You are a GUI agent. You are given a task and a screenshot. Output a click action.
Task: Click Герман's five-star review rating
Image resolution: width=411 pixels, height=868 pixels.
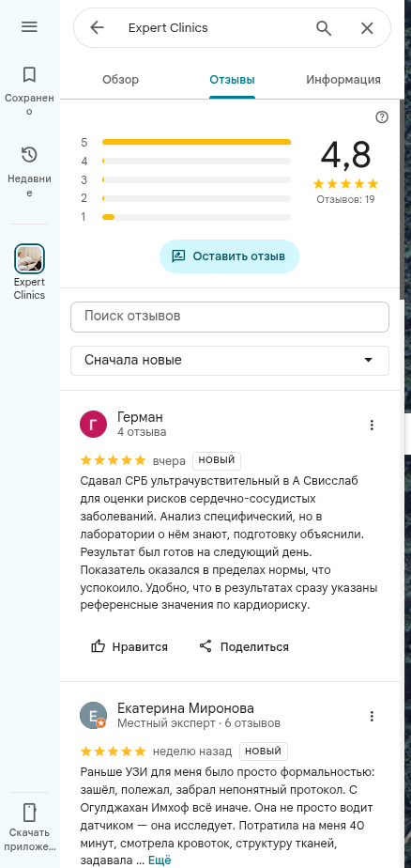[x=113, y=460]
